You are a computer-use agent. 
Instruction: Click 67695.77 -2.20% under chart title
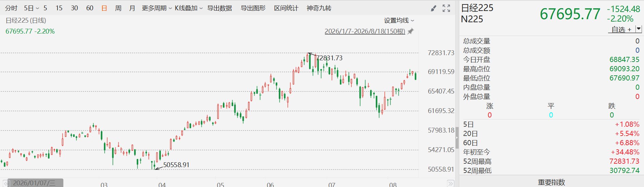click(30, 31)
